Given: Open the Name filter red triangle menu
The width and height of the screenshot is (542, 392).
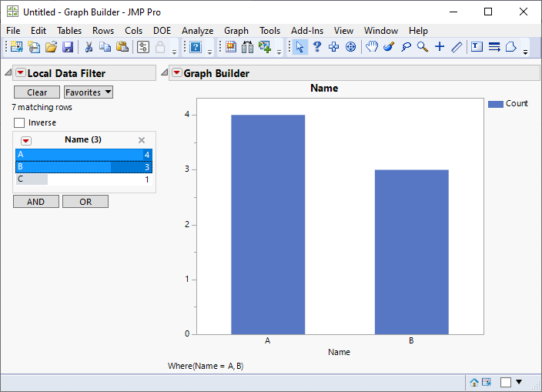Looking at the screenshot, I should (26, 141).
